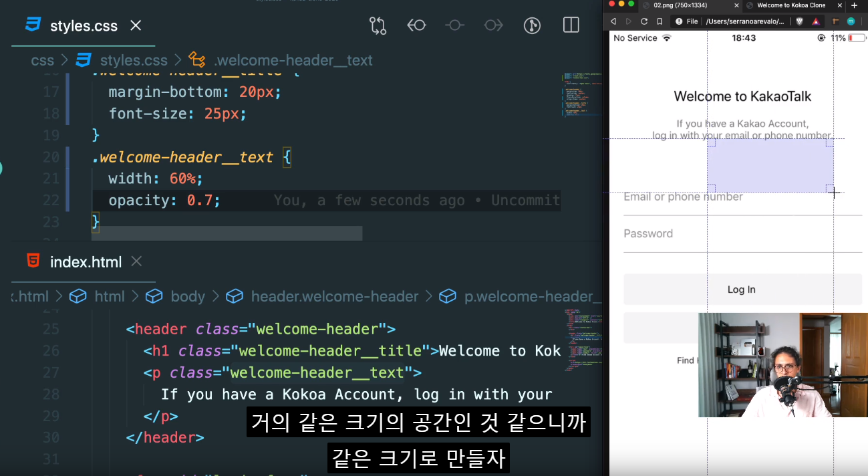Click 'width: 60%;' declaration
Image resolution: width=868 pixels, height=476 pixels.
tap(156, 178)
